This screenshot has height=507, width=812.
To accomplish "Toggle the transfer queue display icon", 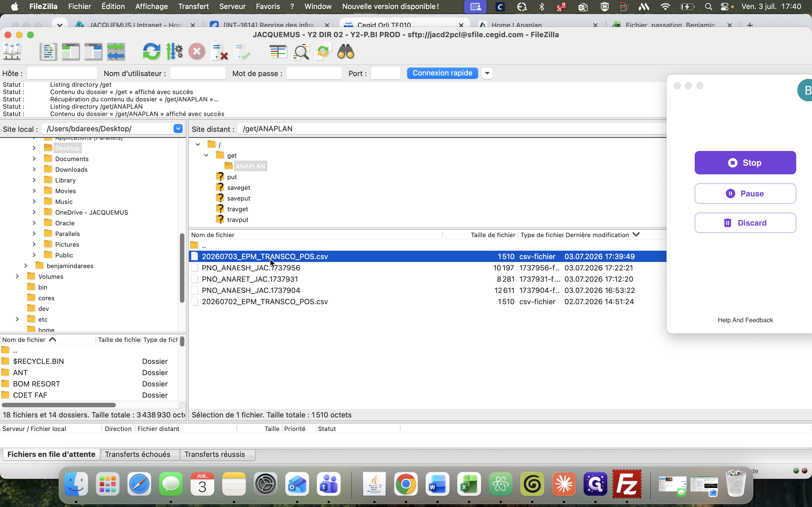I will [116, 52].
